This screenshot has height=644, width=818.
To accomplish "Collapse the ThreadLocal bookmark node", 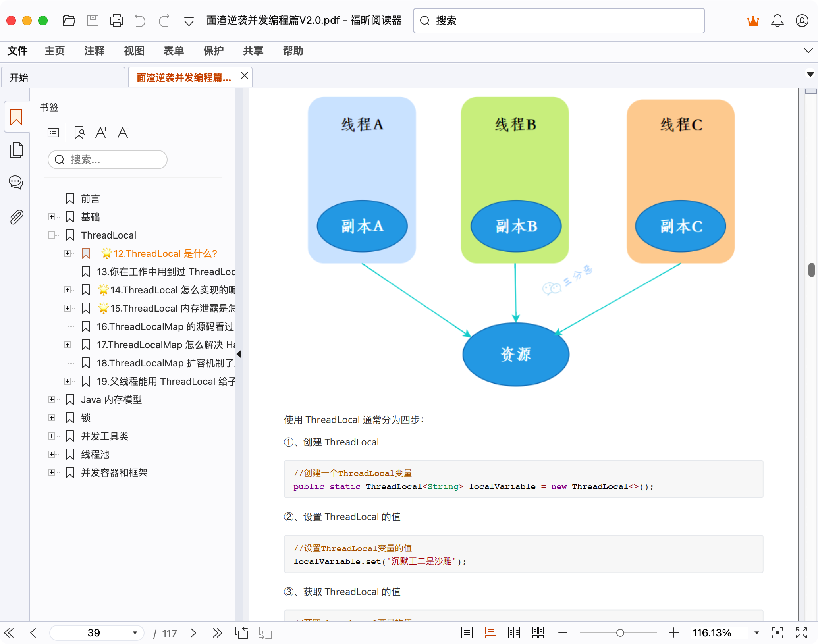I will [x=52, y=235].
